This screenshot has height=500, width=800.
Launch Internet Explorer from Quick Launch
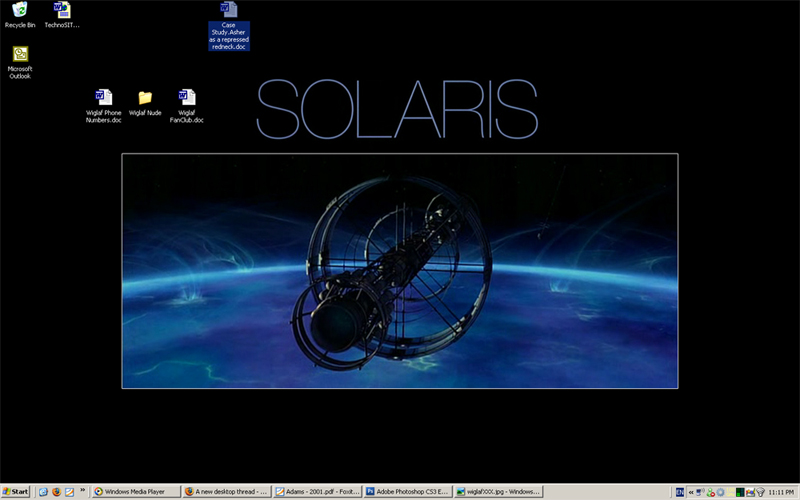click(42, 492)
